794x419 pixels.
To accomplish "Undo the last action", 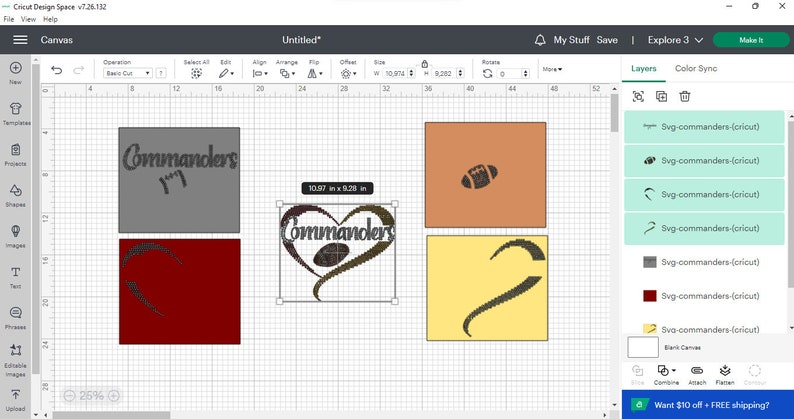I will click(57, 70).
